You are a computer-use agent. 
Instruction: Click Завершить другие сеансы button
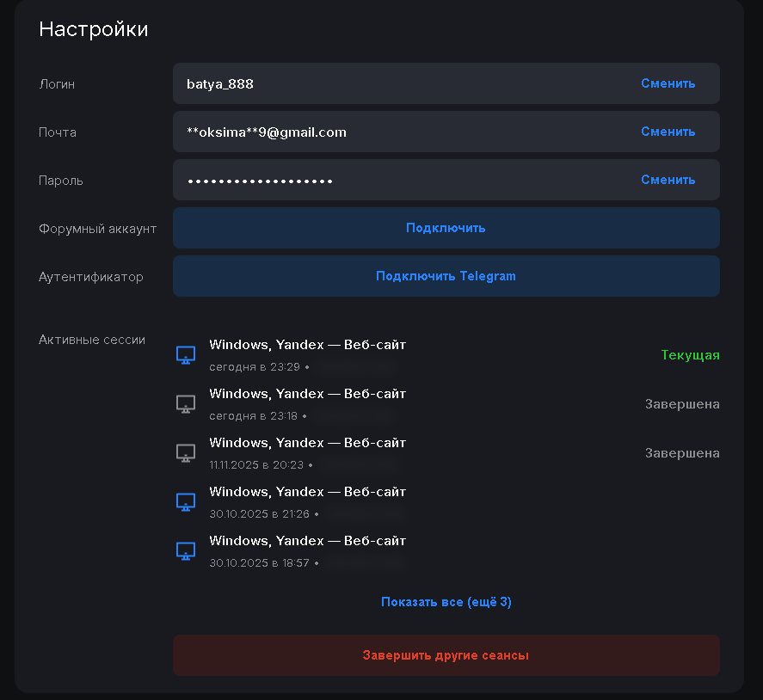click(446, 655)
